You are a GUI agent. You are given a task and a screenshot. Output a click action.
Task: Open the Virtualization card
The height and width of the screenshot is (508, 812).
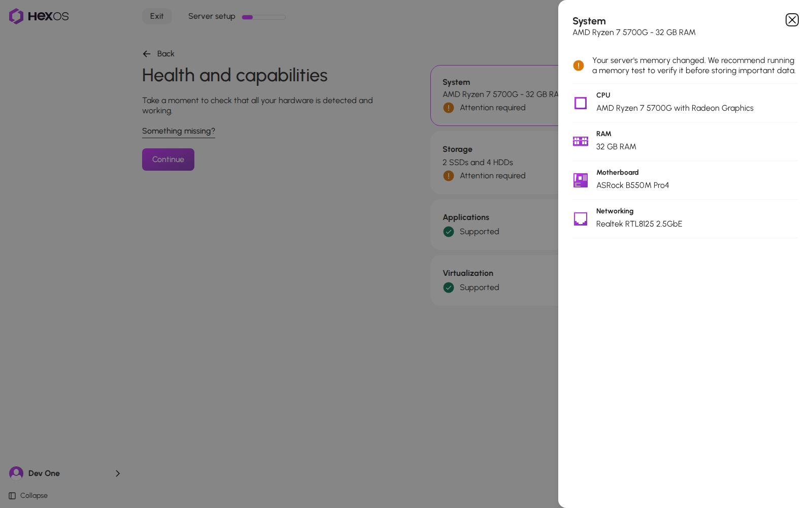(x=494, y=280)
